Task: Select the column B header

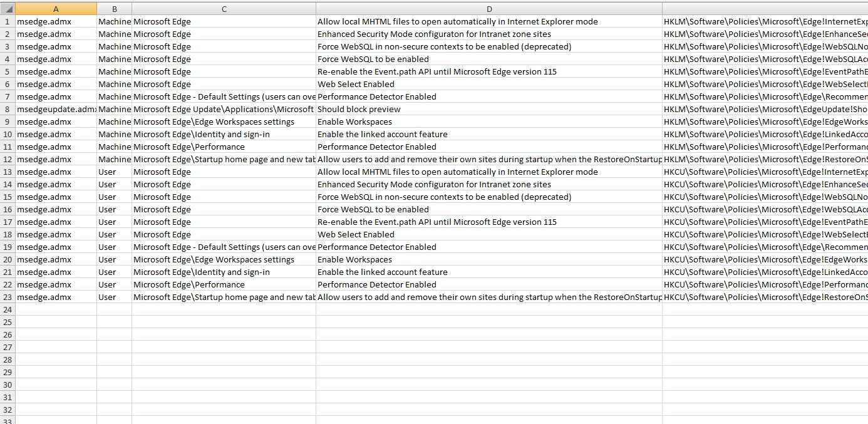Action: 115,9
